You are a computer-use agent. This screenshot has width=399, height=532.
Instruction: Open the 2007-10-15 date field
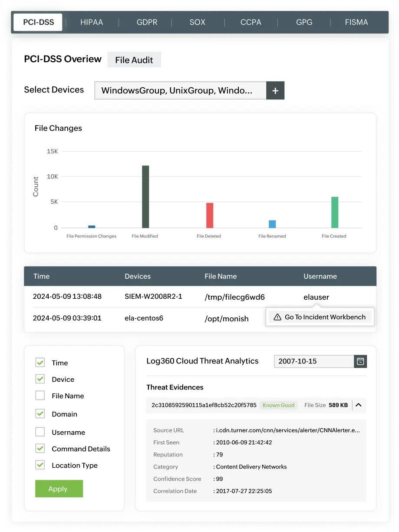click(x=313, y=361)
